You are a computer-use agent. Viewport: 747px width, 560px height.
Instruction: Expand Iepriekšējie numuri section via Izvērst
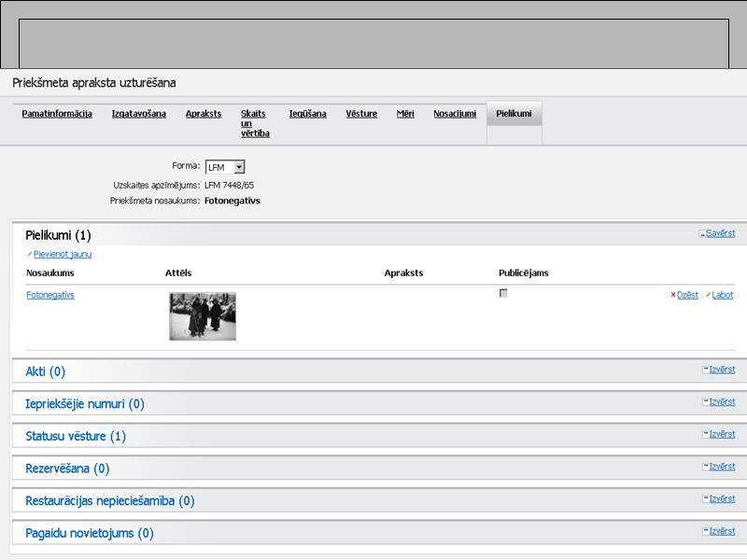click(x=722, y=402)
